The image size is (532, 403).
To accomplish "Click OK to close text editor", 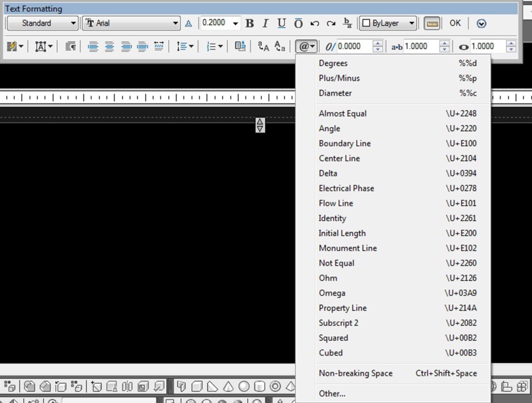I will [455, 23].
